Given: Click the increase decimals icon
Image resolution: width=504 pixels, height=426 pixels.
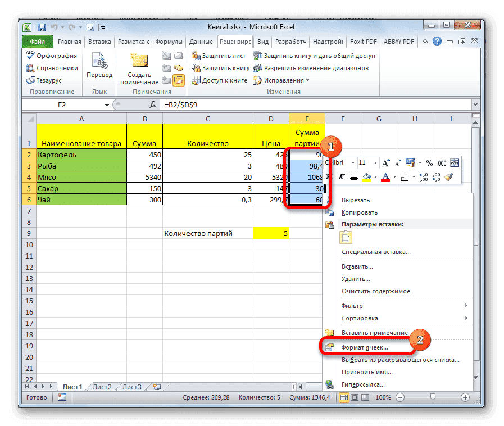Looking at the screenshot, I should [x=423, y=176].
